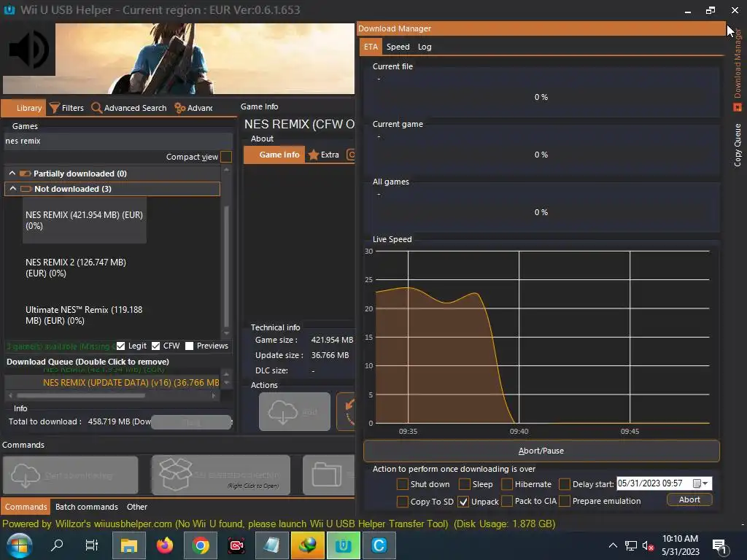The height and width of the screenshot is (560, 747).
Task: Enable Copy To SD checkbox
Action: point(403,502)
